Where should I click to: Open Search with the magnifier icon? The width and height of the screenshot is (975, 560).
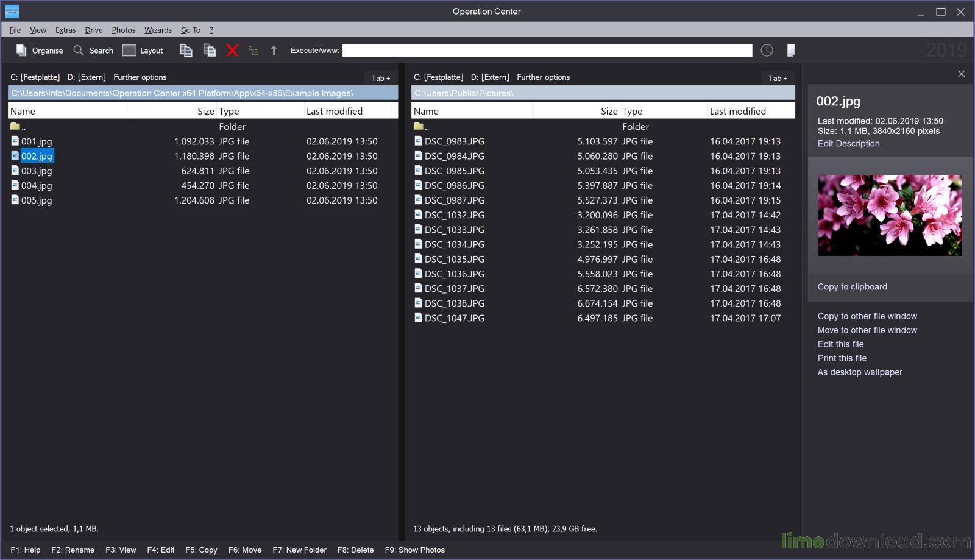tap(78, 51)
